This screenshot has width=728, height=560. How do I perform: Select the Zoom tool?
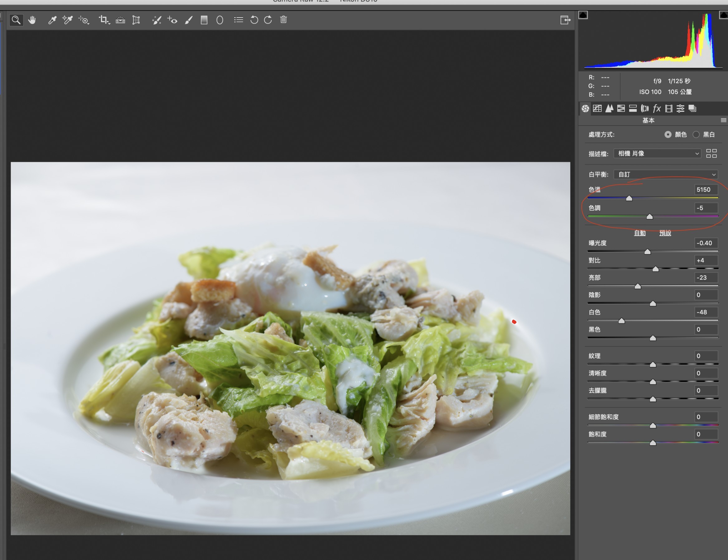[16, 20]
